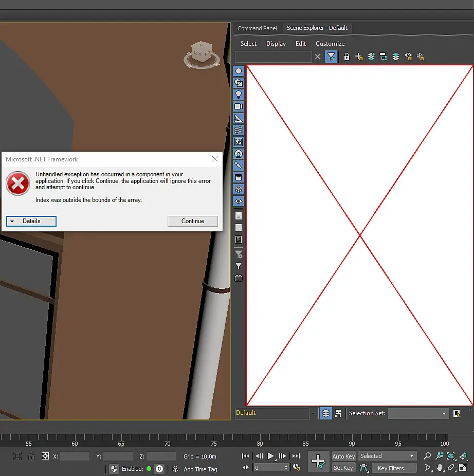Switch to the Command Panel tab

tap(257, 28)
